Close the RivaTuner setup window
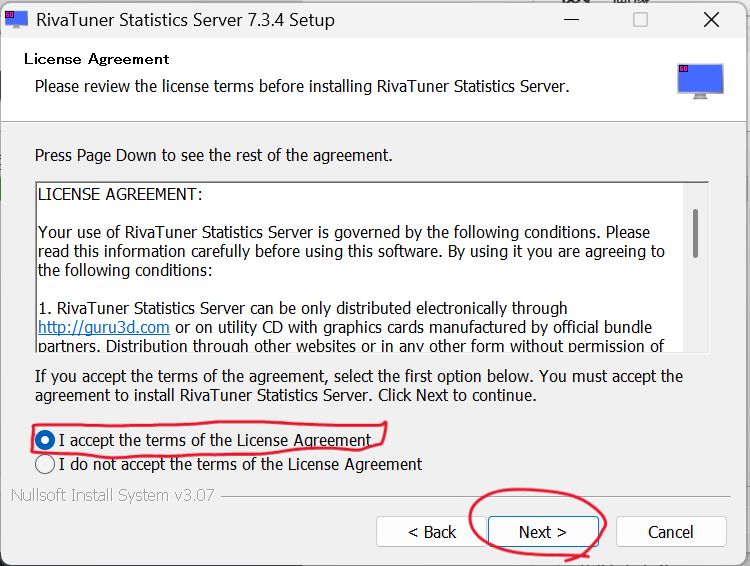 pyautogui.click(x=711, y=20)
